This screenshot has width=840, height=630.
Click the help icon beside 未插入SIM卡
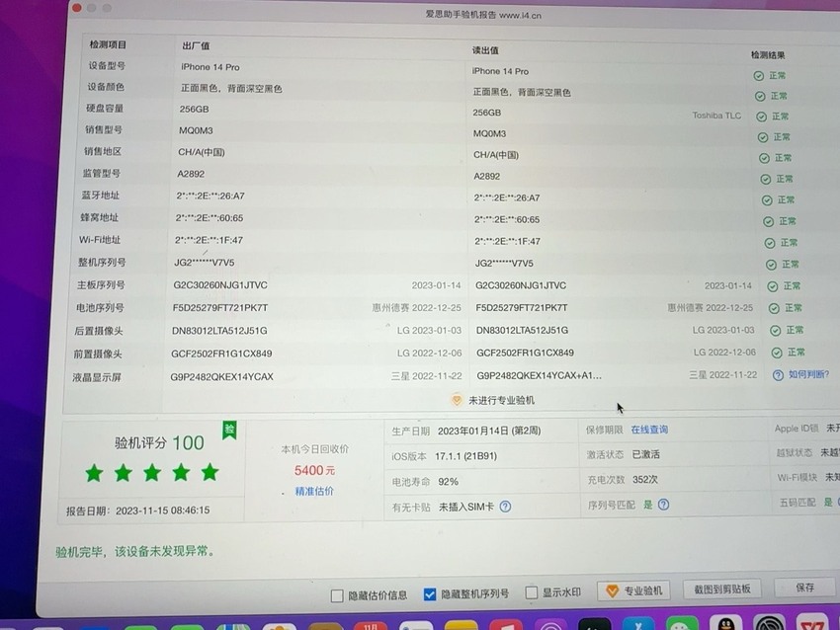pos(505,507)
